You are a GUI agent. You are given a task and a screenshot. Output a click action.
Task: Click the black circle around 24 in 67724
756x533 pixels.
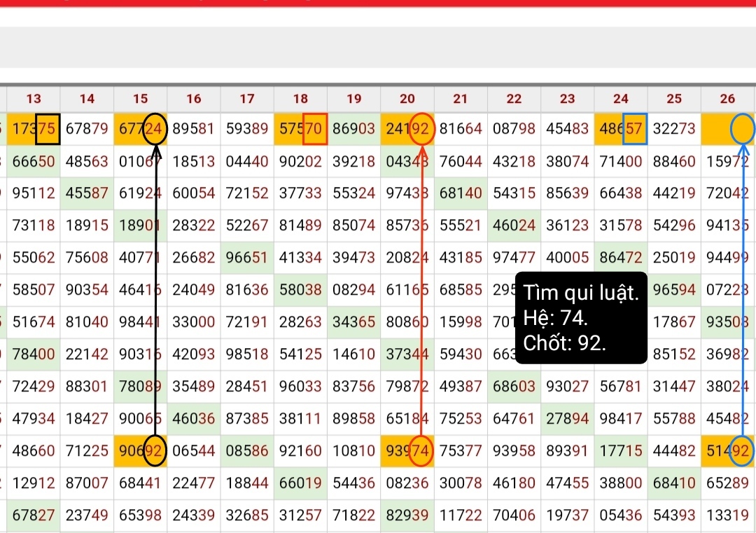coord(156,129)
